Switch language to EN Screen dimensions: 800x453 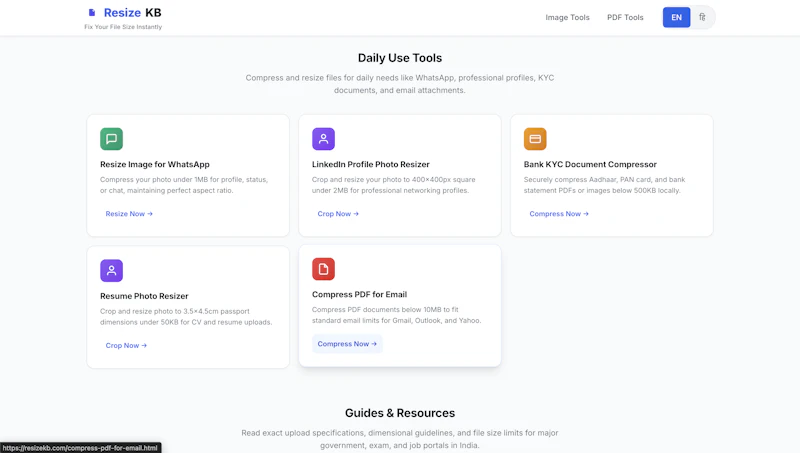(x=677, y=17)
